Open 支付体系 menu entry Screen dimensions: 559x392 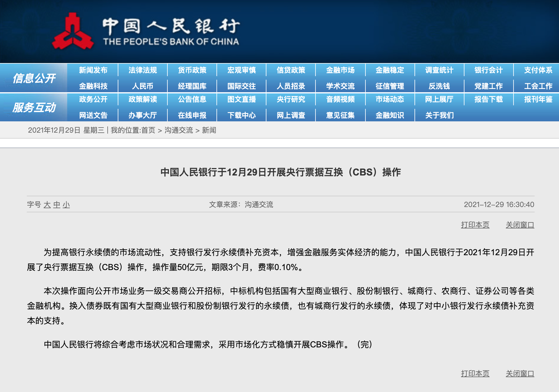[538, 70]
